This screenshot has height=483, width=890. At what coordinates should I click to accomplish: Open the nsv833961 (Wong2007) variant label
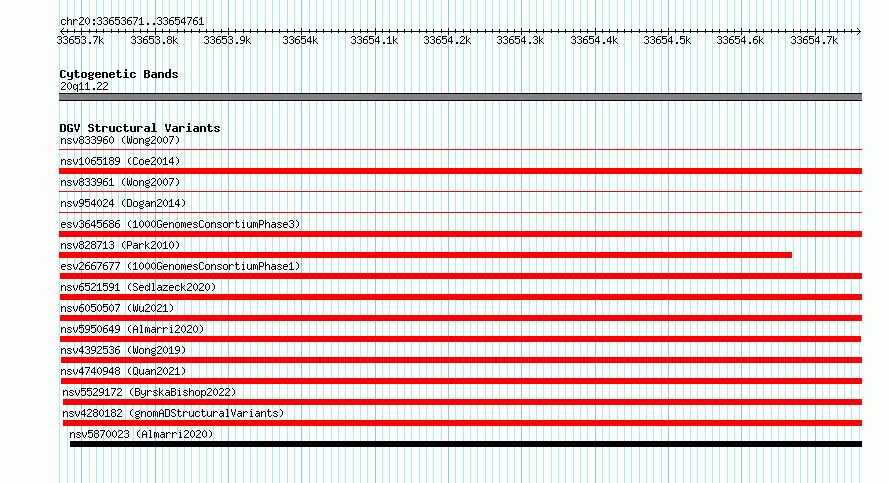(120, 182)
